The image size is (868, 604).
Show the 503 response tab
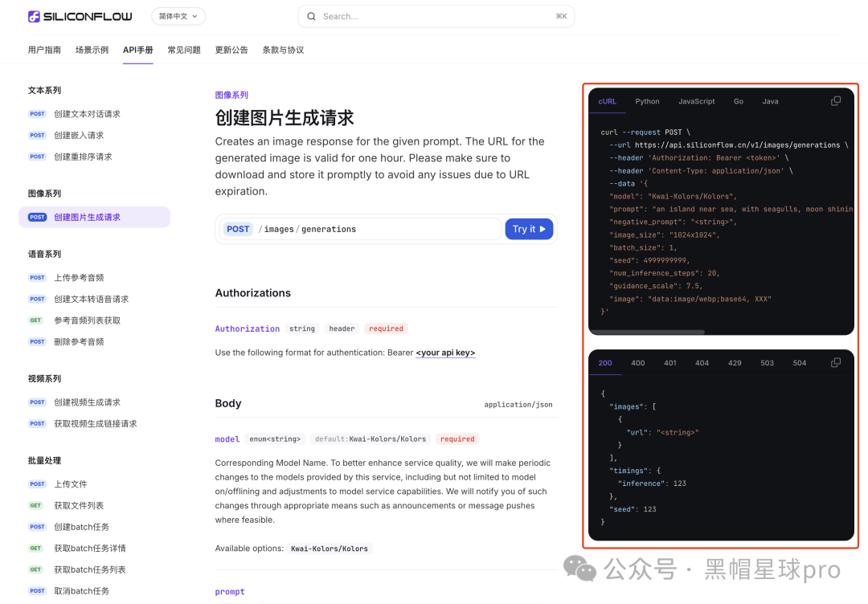point(767,363)
